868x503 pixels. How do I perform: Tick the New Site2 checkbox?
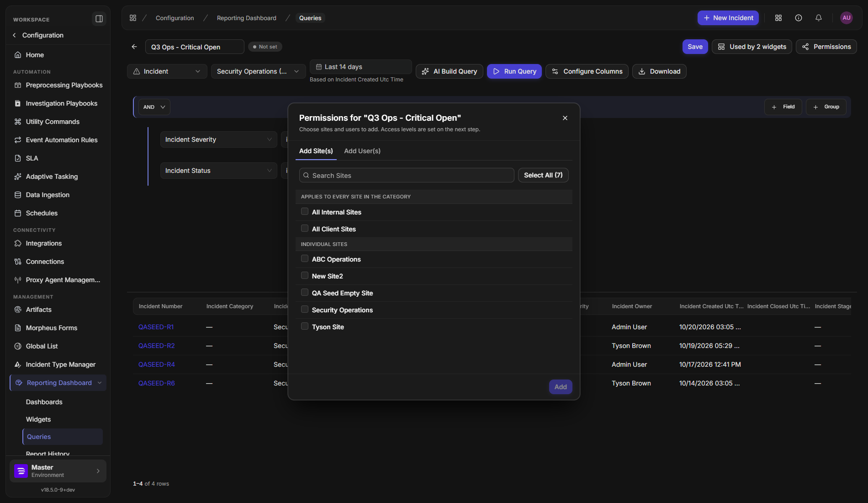[305, 276]
